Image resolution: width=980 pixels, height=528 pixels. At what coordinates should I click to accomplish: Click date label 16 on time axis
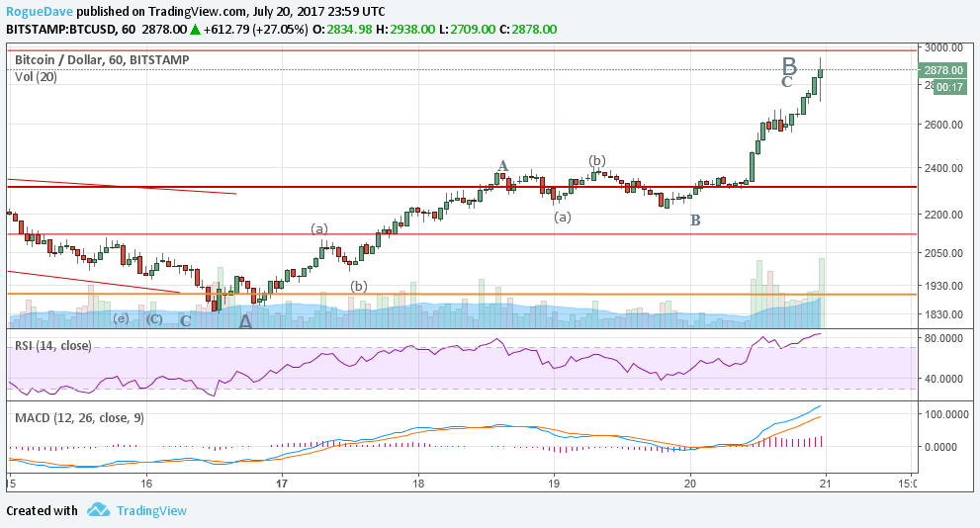pos(146,483)
